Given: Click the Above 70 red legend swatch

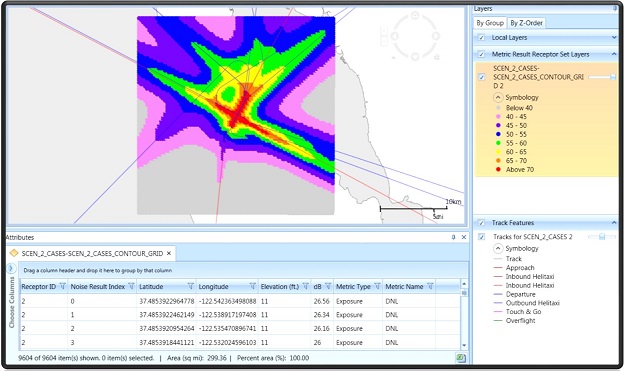Looking at the screenshot, I should [x=498, y=169].
